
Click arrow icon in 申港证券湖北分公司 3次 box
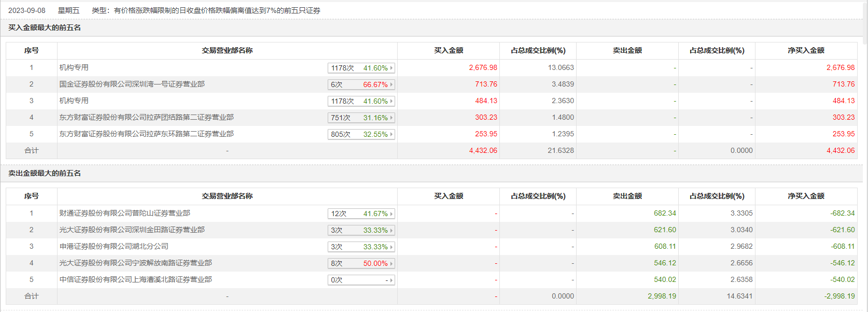tap(391, 247)
